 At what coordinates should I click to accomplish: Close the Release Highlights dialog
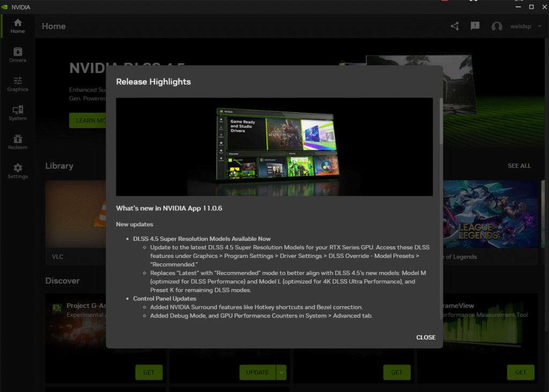(x=426, y=337)
